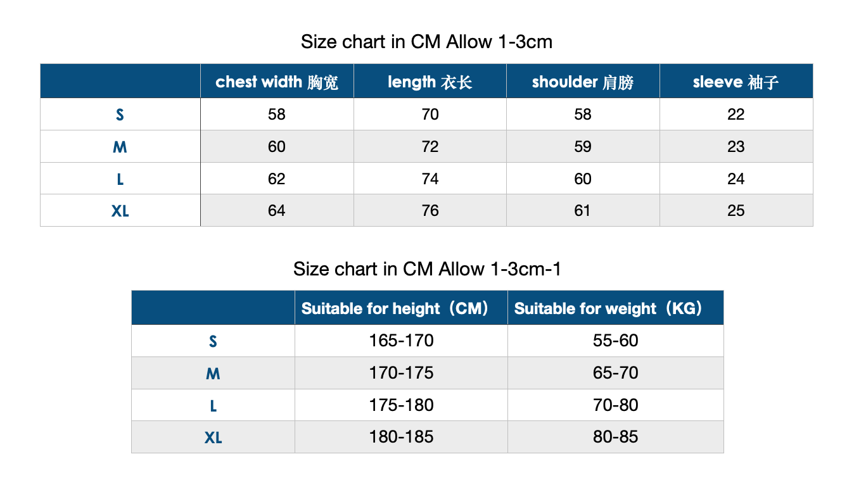Viewport: 854px width, 504px height.
Task: Select the sleeve 袖子 column header
Action: [736, 81]
